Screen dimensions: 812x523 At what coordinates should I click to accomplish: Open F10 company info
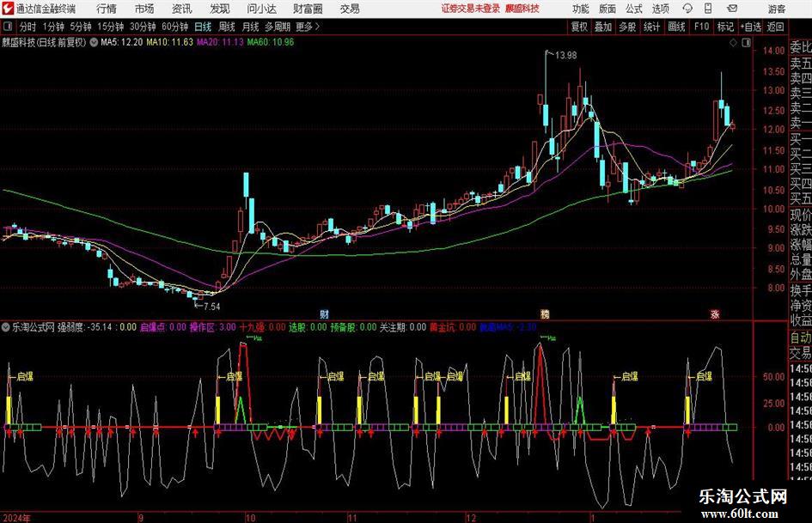[701, 27]
